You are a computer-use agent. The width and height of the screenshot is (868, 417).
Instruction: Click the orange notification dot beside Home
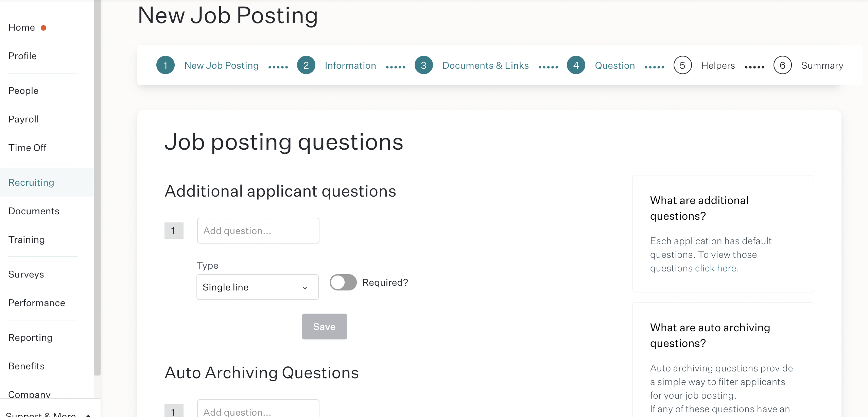pyautogui.click(x=44, y=28)
